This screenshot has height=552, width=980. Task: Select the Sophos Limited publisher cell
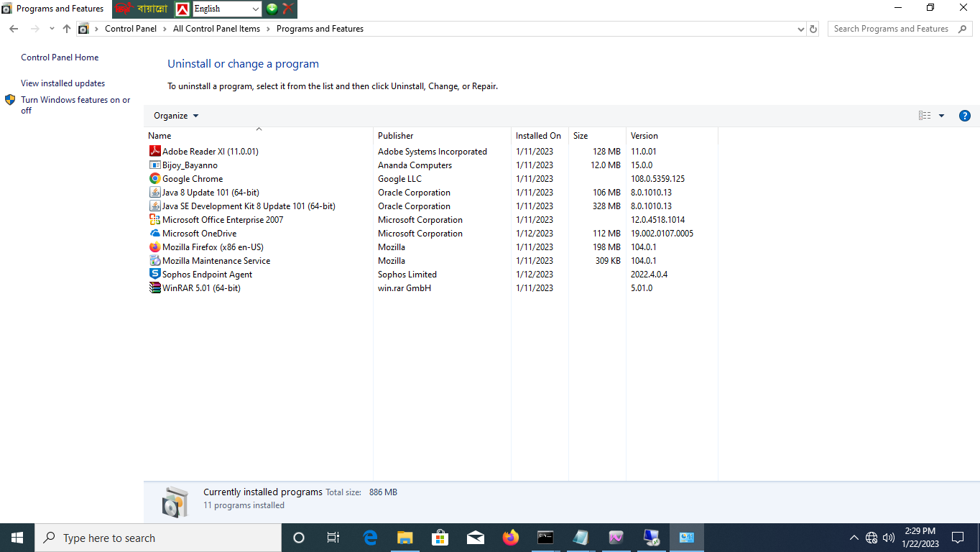[x=407, y=274]
